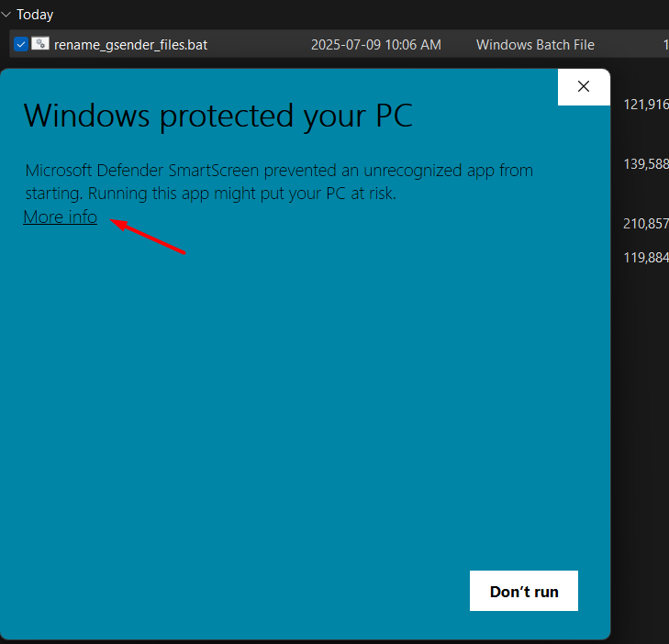Click the Windows protected your PC heading
Viewport: 669px width, 644px height.
(218, 116)
